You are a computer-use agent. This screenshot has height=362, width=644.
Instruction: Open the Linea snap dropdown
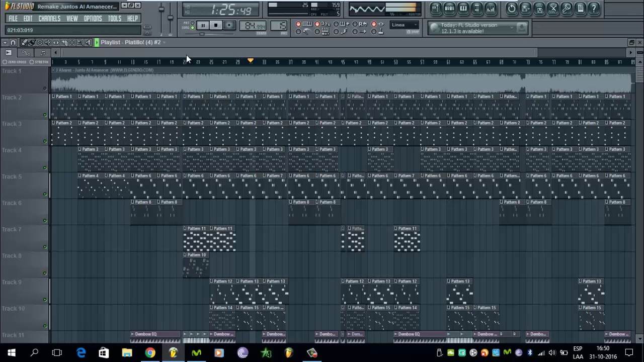(405, 25)
